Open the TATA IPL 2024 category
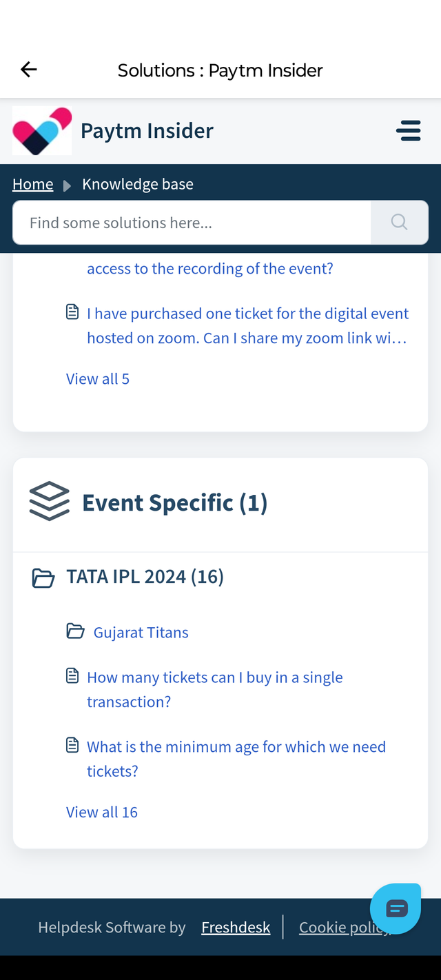Screen dimensions: 441x980 point(145,576)
